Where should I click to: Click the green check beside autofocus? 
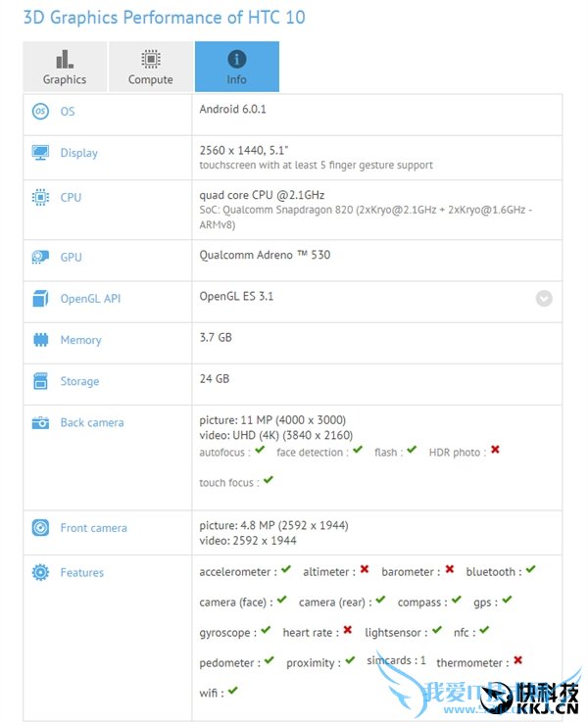[260, 451]
